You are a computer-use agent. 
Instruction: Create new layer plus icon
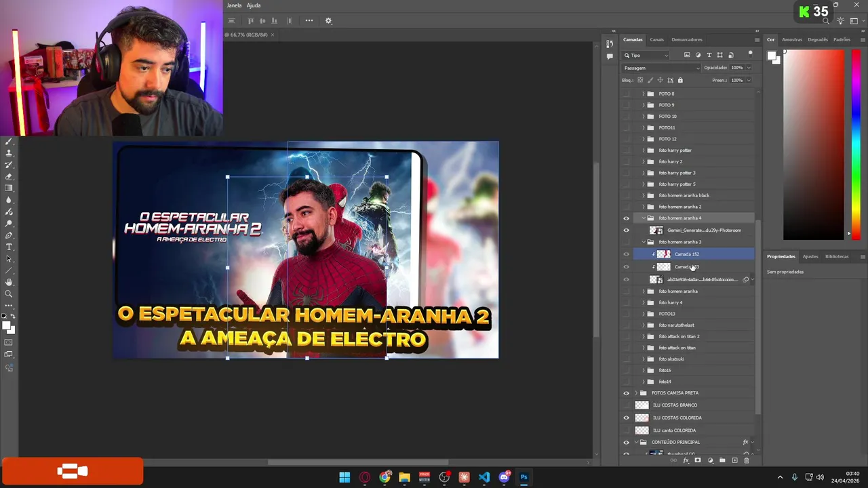(734, 460)
